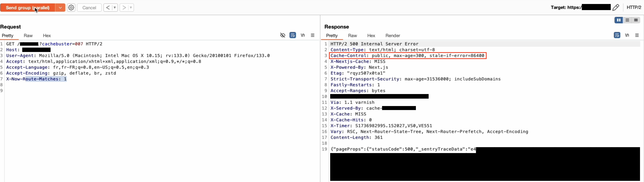Open history back dropdown arrow
644x182 pixels.
point(115,7)
